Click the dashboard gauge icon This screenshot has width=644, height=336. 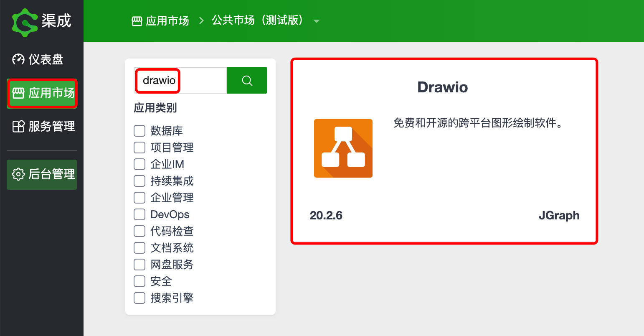pos(18,59)
